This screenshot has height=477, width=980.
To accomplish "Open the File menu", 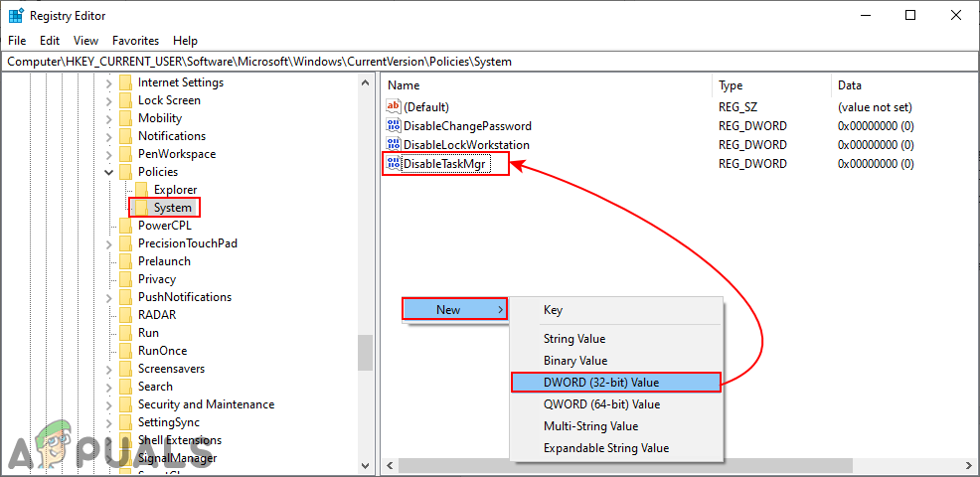I will (17, 41).
